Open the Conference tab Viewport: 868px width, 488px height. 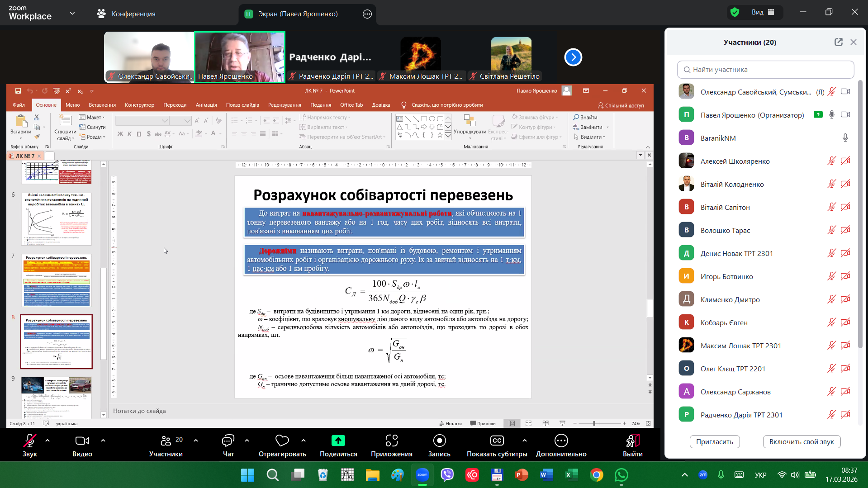tap(126, 14)
